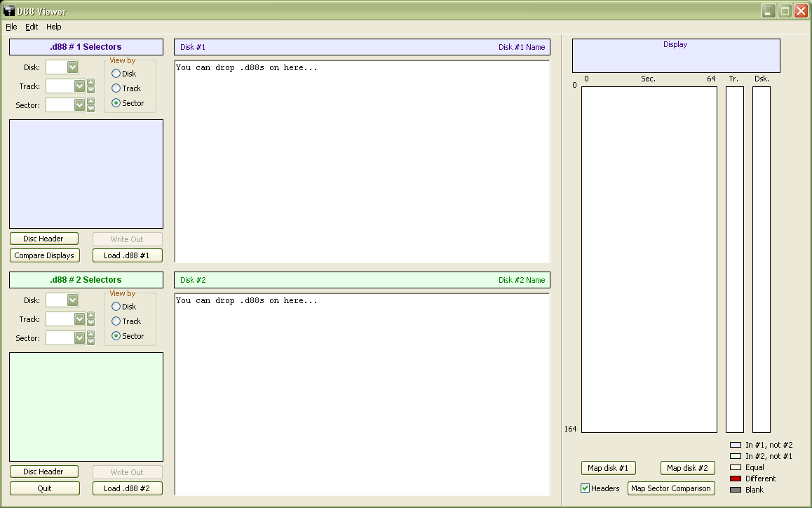This screenshot has height=508, width=812.
Task: Click the Map disk #2 button
Action: [687, 468]
